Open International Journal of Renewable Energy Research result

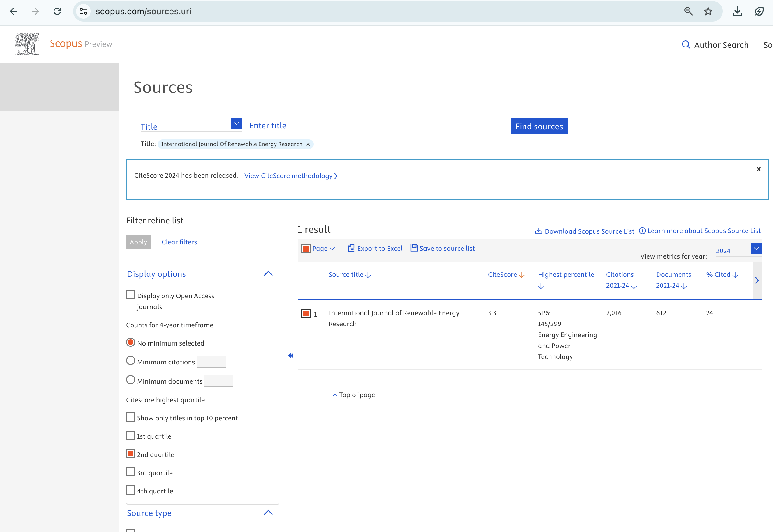394,318
